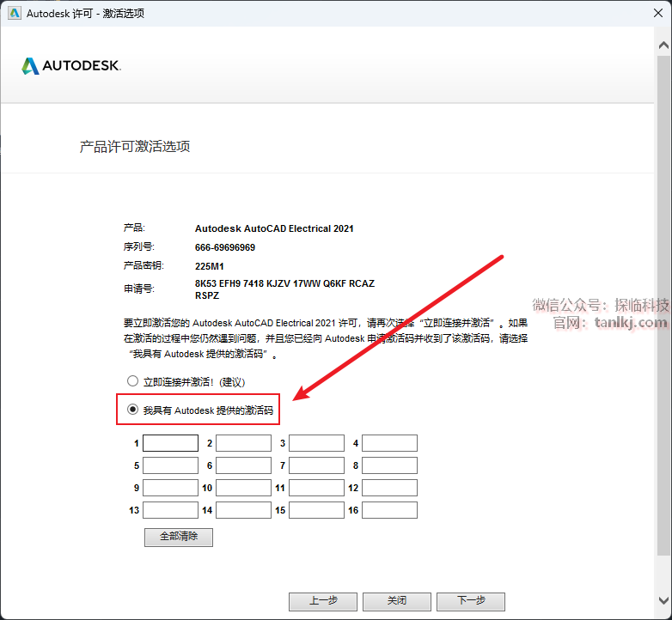
Task: Click activation code field 11
Action: coord(317,488)
